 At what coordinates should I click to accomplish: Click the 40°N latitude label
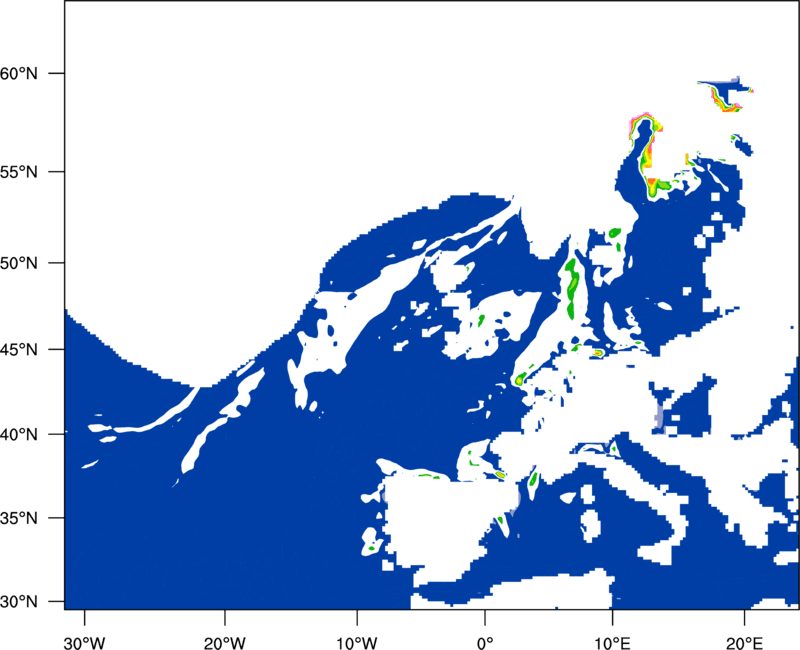19,434
